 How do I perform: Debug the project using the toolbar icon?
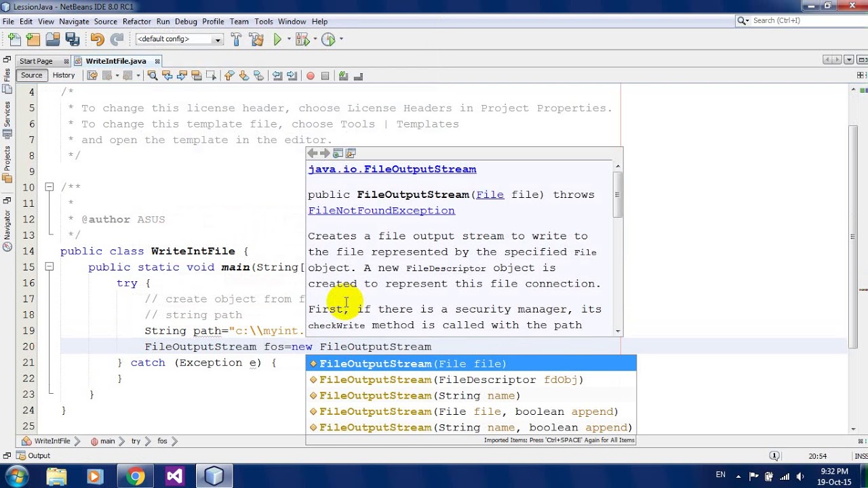pyautogui.click(x=302, y=39)
